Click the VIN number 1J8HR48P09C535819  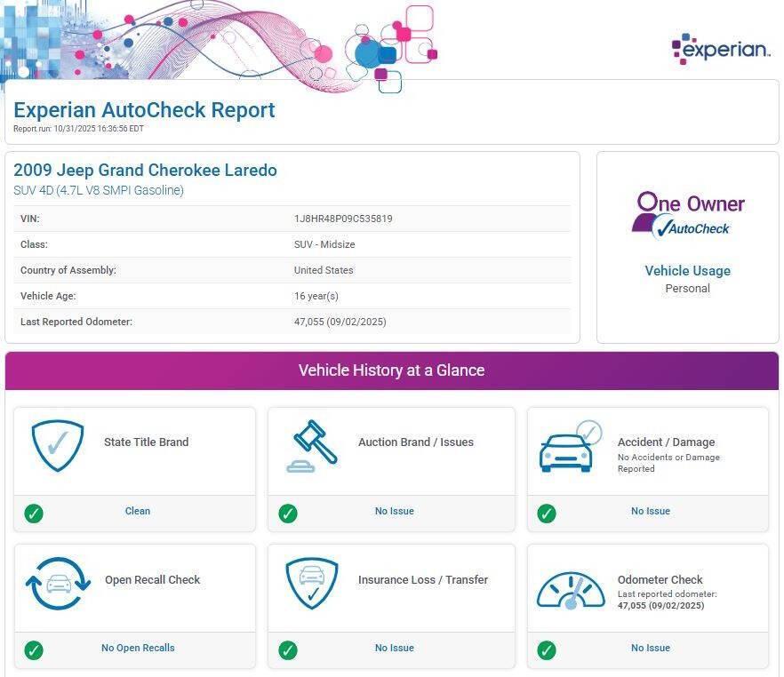pos(343,219)
